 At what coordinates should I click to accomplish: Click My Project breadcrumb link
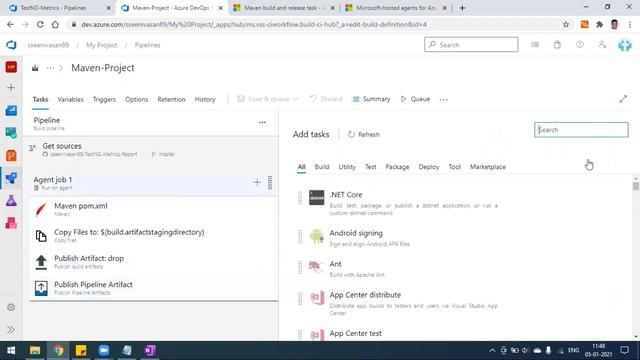click(x=102, y=45)
